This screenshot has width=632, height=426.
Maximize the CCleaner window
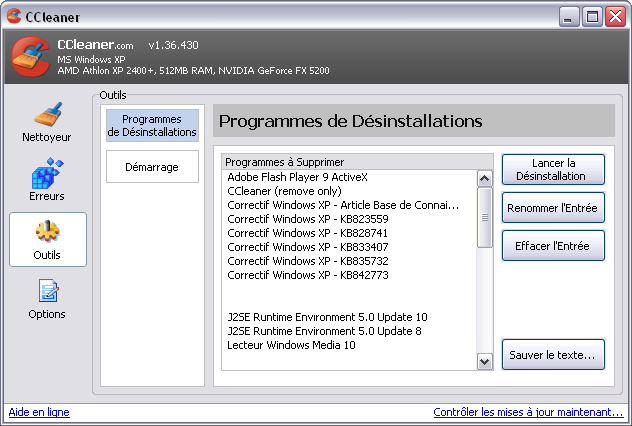click(592, 17)
